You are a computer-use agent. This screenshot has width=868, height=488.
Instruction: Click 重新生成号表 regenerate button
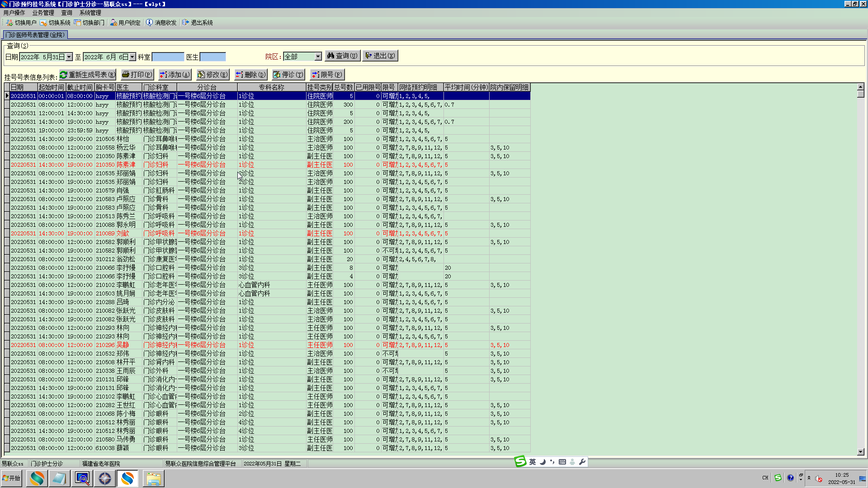tap(88, 75)
